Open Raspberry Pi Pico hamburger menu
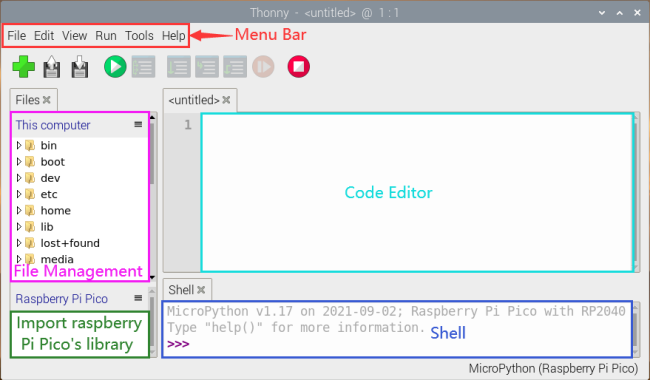 [x=138, y=298]
